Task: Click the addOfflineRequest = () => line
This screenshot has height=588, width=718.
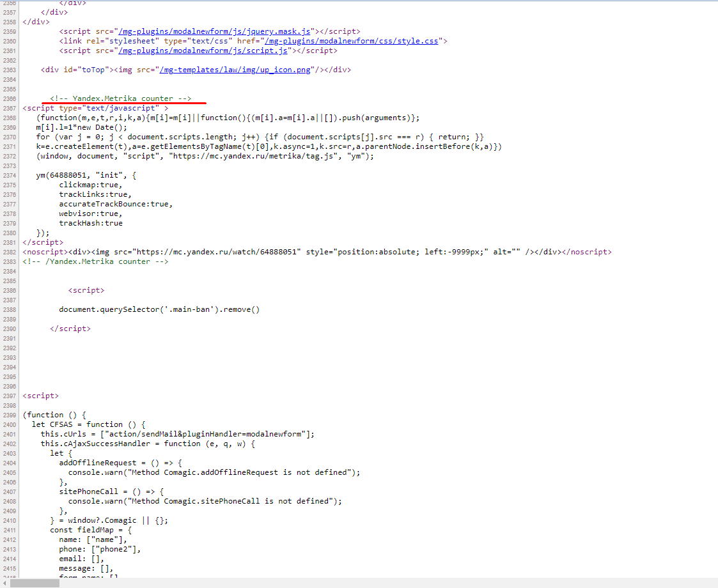Action: (x=120, y=463)
